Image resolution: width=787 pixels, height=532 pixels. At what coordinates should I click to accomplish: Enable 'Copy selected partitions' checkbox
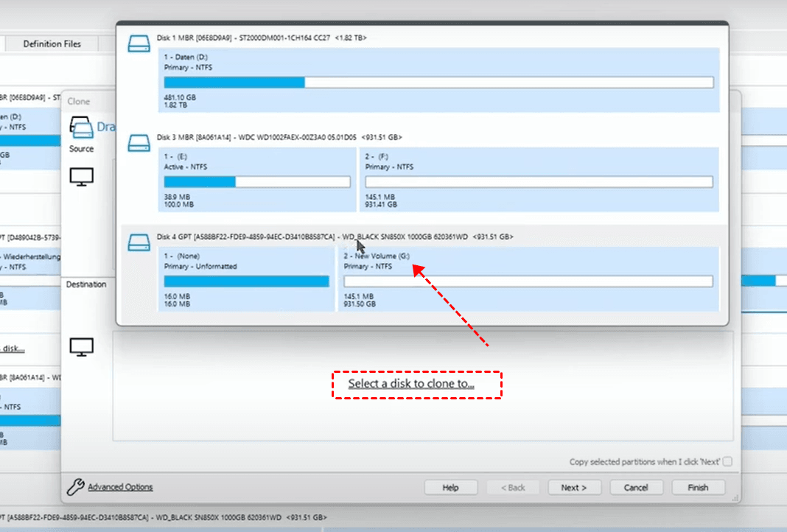point(727,462)
